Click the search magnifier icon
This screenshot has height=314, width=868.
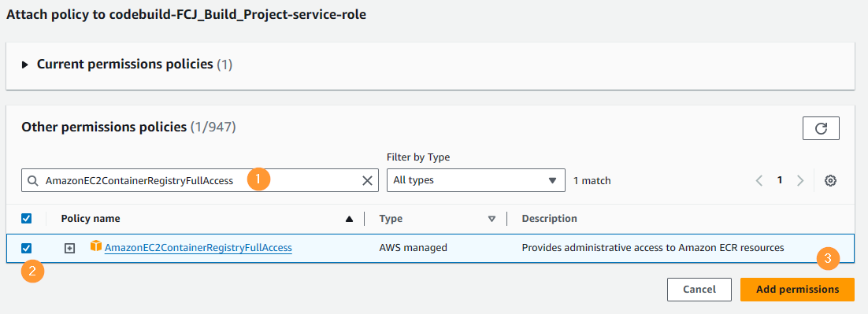click(33, 181)
